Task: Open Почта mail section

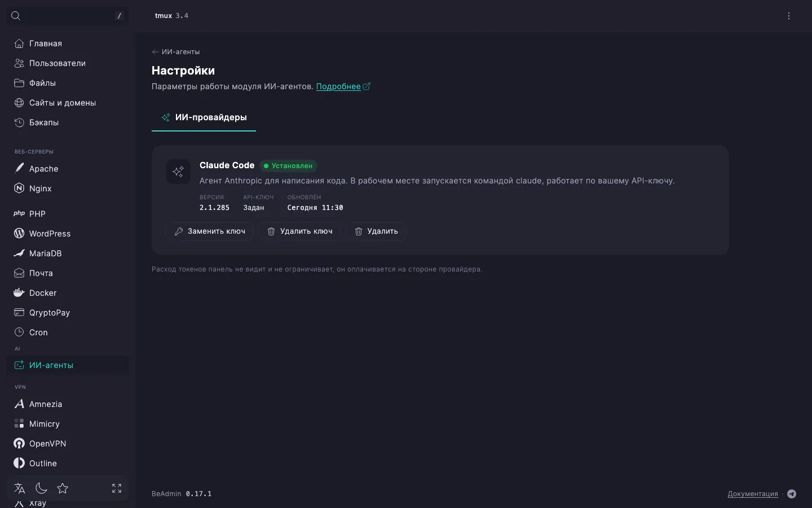Action: (x=68, y=273)
